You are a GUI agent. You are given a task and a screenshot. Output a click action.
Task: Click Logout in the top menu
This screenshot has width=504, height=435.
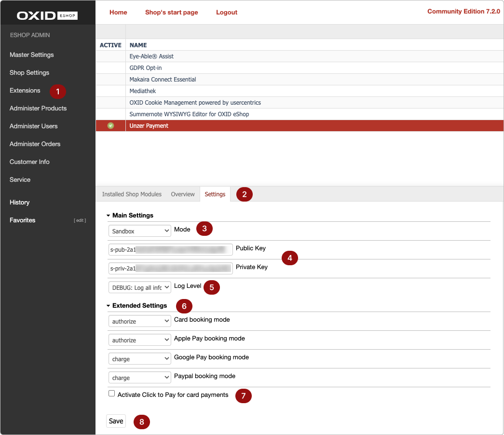227,12
